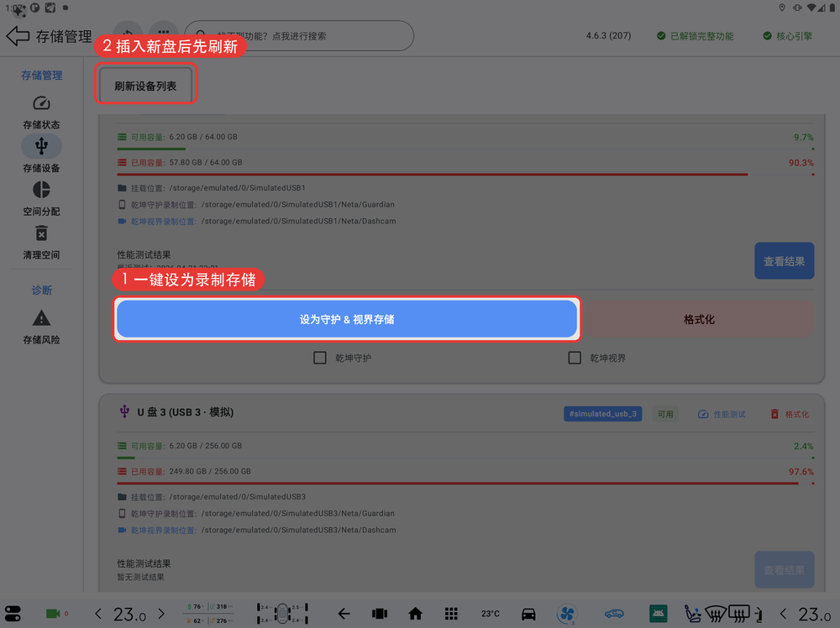840x628 pixels.
Task: Tap the back arrow in the bottom navigation bar
Action: (x=344, y=614)
